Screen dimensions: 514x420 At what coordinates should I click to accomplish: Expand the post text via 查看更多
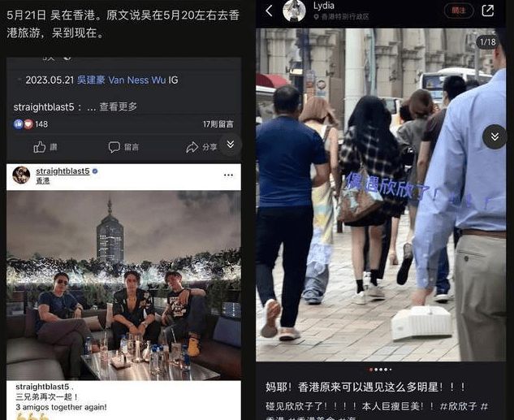tap(118, 107)
